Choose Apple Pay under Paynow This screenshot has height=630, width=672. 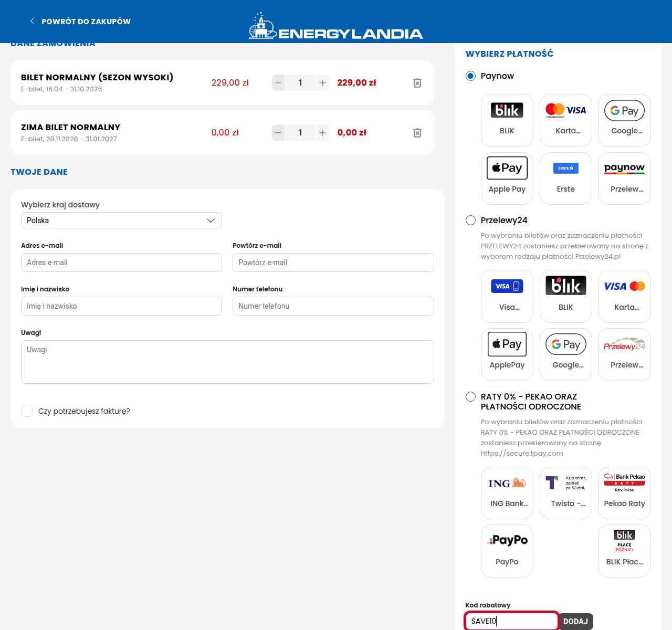(x=507, y=178)
